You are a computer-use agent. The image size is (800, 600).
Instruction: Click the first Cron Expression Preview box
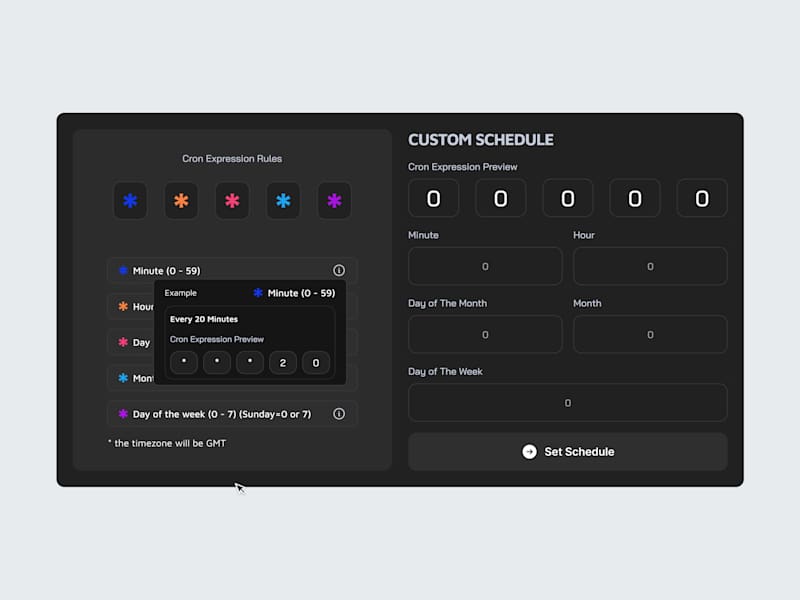433,198
